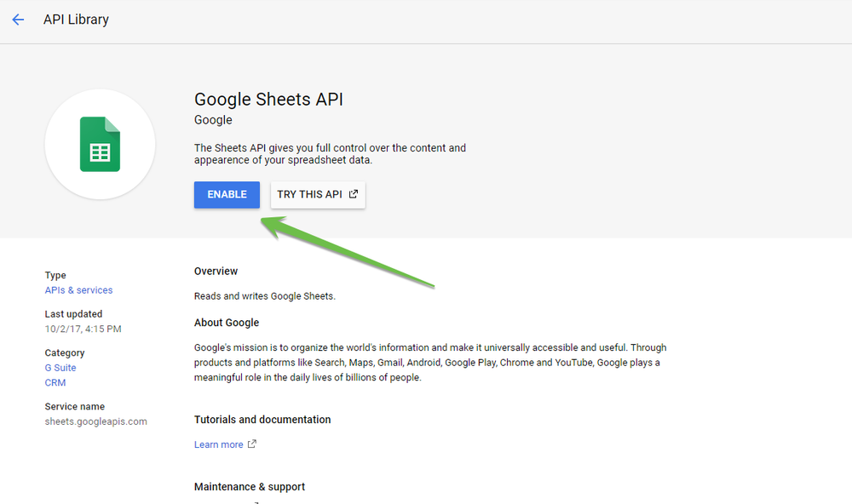
Task: Click 'Reads and writes Google Sheets.' text
Action: click(265, 296)
